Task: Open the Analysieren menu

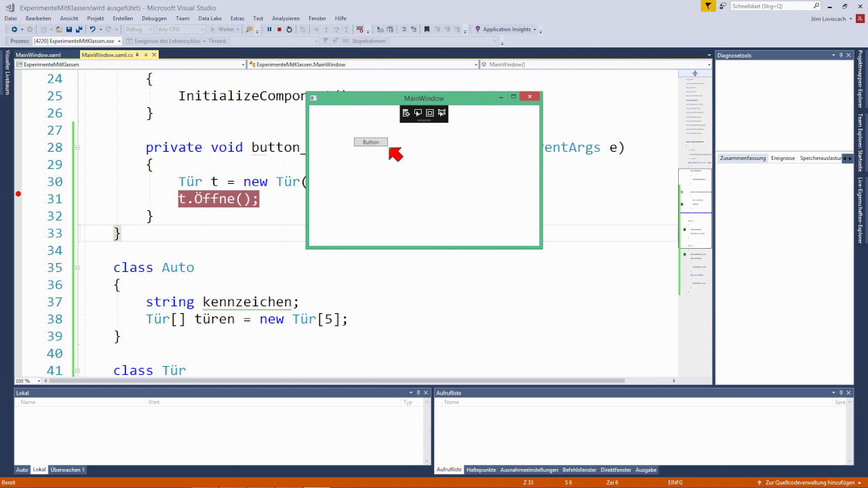Action: pos(285,18)
